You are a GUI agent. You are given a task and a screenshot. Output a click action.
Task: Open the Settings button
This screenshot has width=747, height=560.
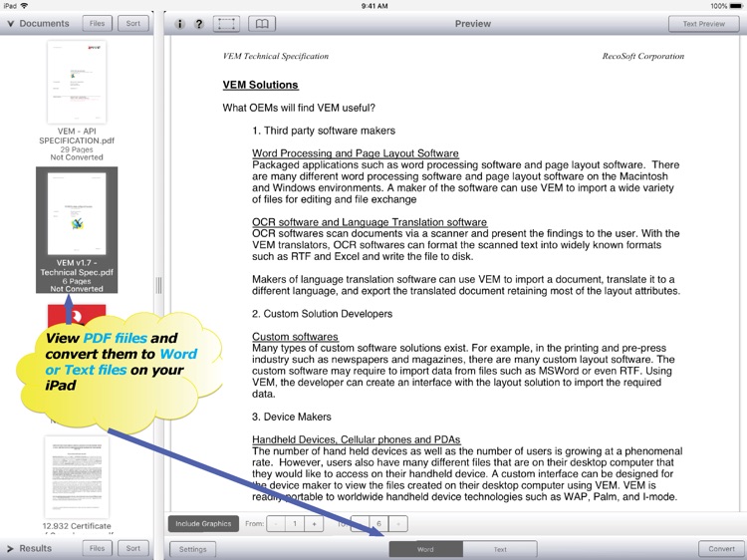click(x=193, y=549)
